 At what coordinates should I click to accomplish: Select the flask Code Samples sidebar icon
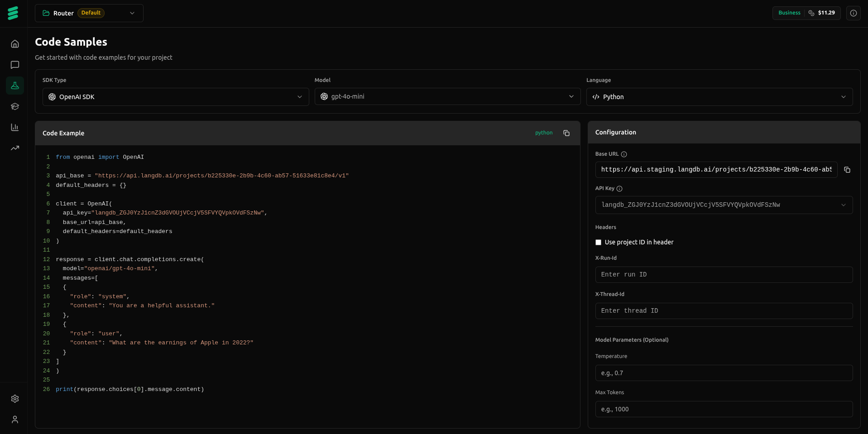pyautogui.click(x=15, y=86)
